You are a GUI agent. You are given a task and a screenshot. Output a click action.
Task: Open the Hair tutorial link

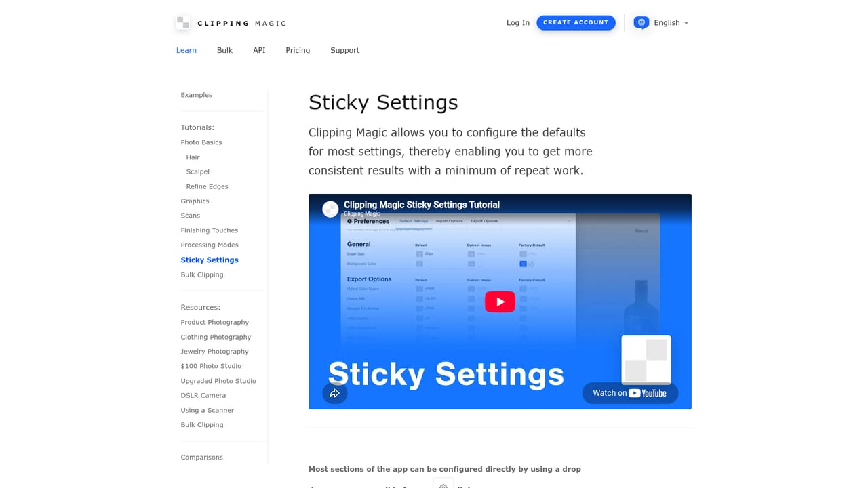193,157
